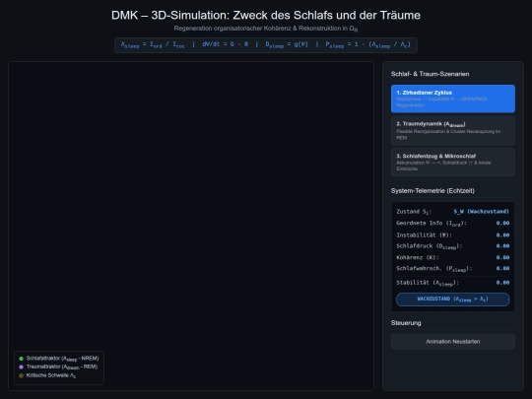
Task: Click the Schlafwahrscheinlichkeit value 0.00
Action: (502, 268)
